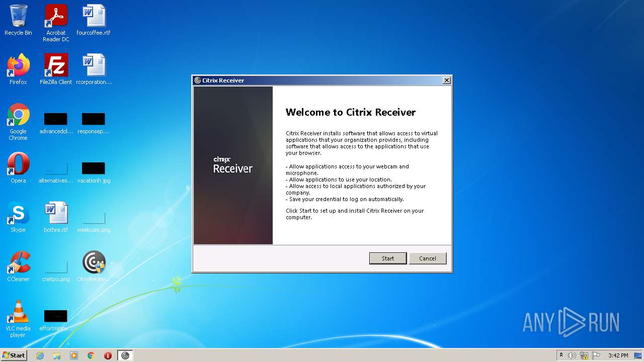Open the volume tray icon

click(x=572, y=355)
